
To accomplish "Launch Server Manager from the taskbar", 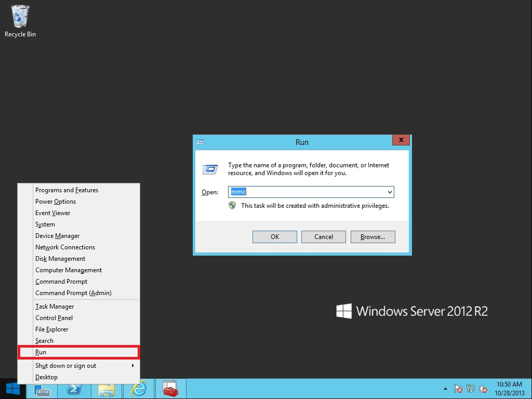I will tap(43, 389).
